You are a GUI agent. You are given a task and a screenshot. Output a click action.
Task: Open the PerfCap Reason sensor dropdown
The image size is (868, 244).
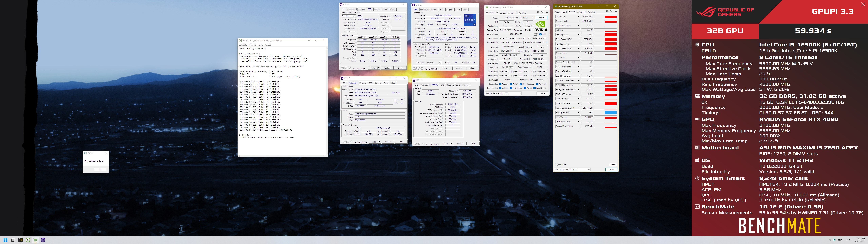click(x=579, y=113)
